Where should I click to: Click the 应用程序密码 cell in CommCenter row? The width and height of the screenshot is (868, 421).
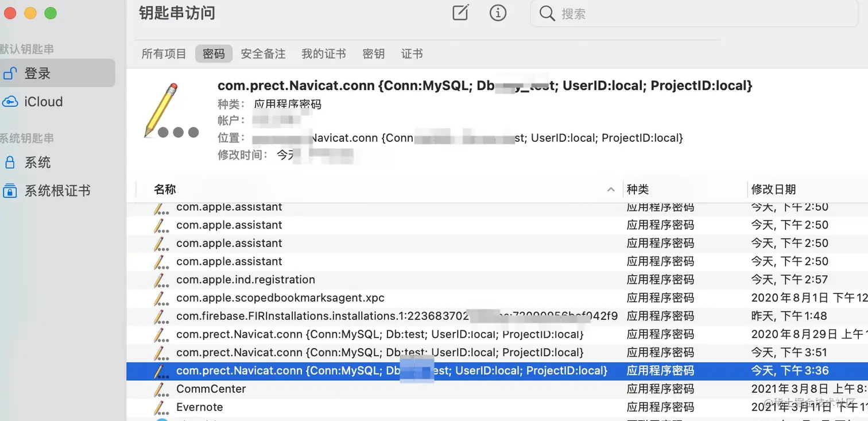pos(660,389)
